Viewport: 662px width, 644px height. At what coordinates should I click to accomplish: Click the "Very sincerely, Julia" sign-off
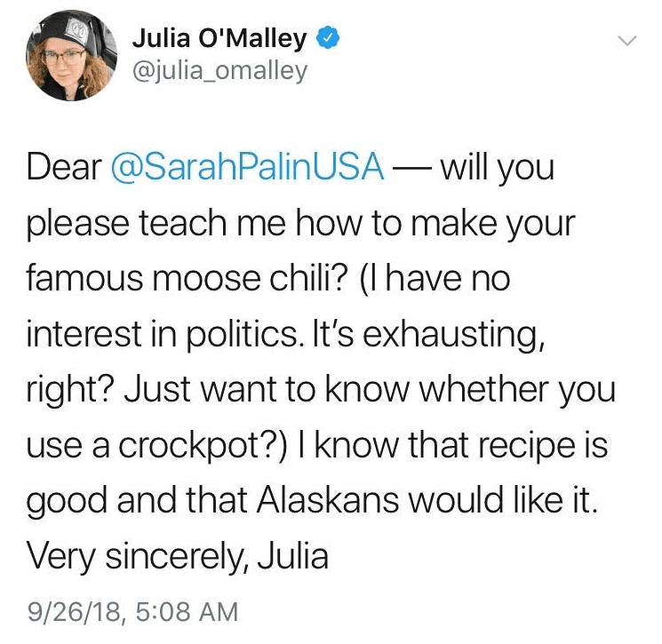(x=178, y=557)
